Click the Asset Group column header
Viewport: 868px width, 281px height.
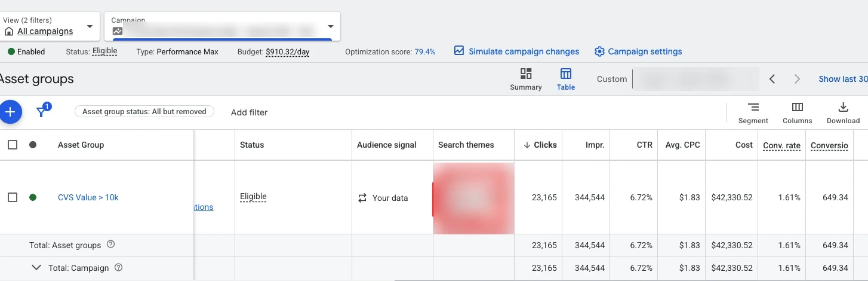tap(81, 145)
